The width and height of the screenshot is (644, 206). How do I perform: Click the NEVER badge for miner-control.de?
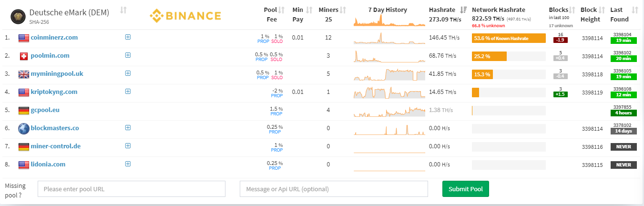pyautogui.click(x=624, y=147)
